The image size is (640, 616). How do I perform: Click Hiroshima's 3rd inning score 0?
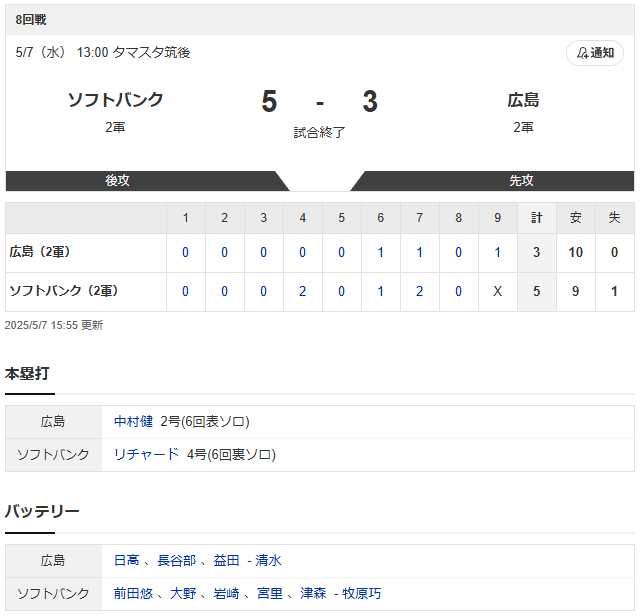point(264,252)
